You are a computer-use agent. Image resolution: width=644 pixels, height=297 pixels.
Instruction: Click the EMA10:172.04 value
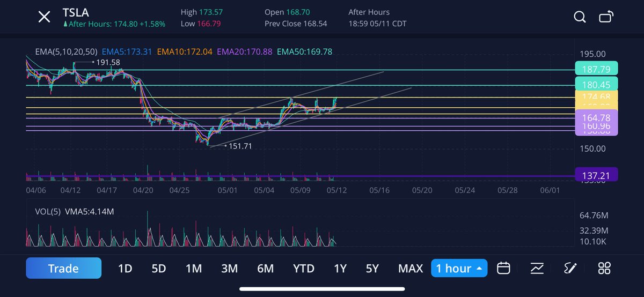pos(185,52)
